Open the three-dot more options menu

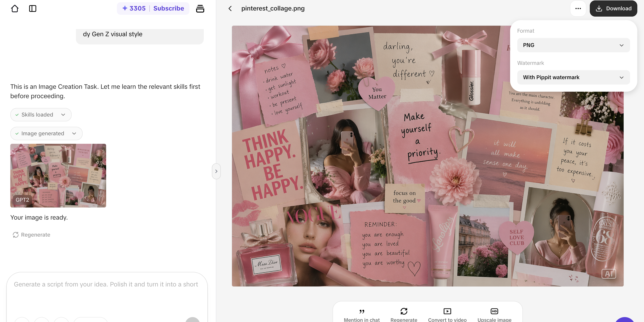pyautogui.click(x=578, y=8)
